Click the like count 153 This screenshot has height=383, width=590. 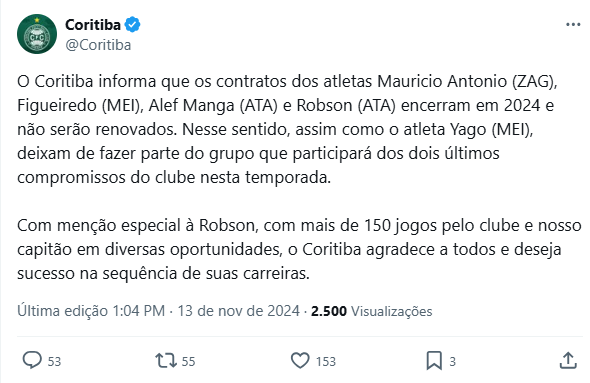pyautogui.click(x=326, y=362)
